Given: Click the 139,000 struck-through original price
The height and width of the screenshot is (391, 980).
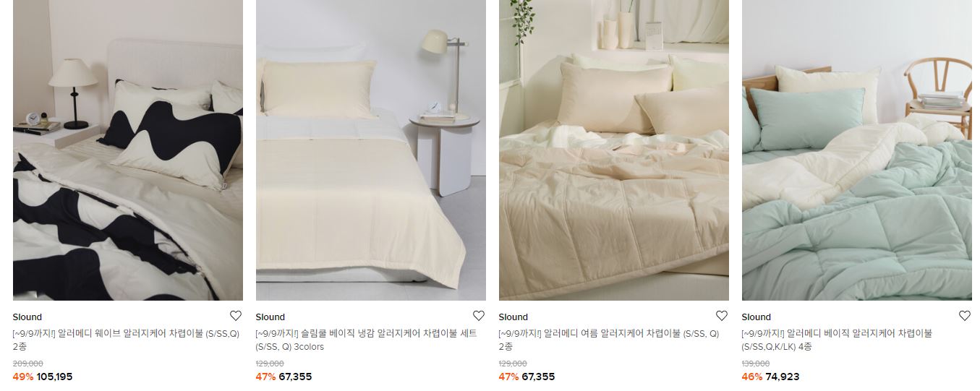Looking at the screenshot, I should point(756,364).
